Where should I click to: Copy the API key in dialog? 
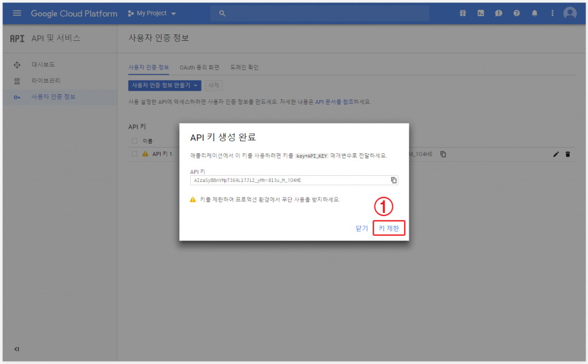click(394, 180)
